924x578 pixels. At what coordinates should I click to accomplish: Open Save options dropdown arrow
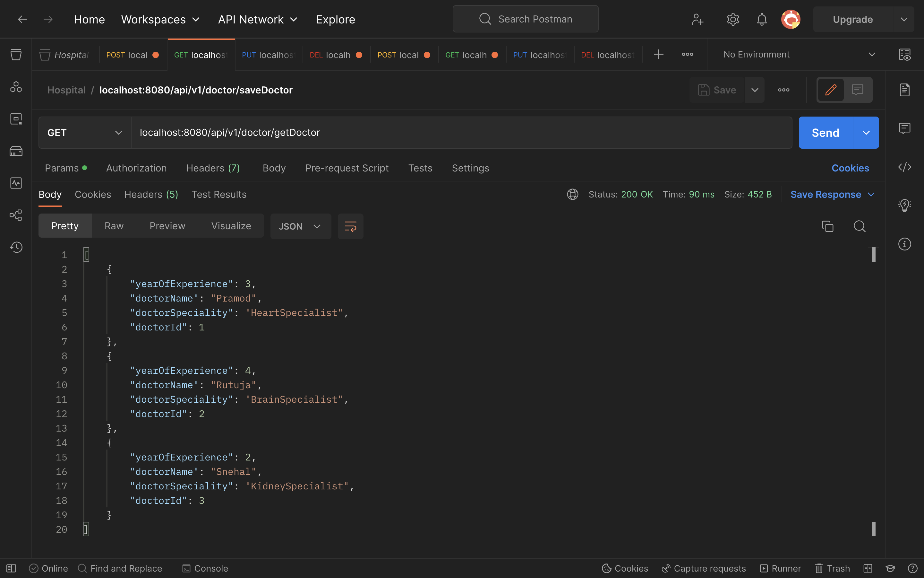[x=755, y=90]
